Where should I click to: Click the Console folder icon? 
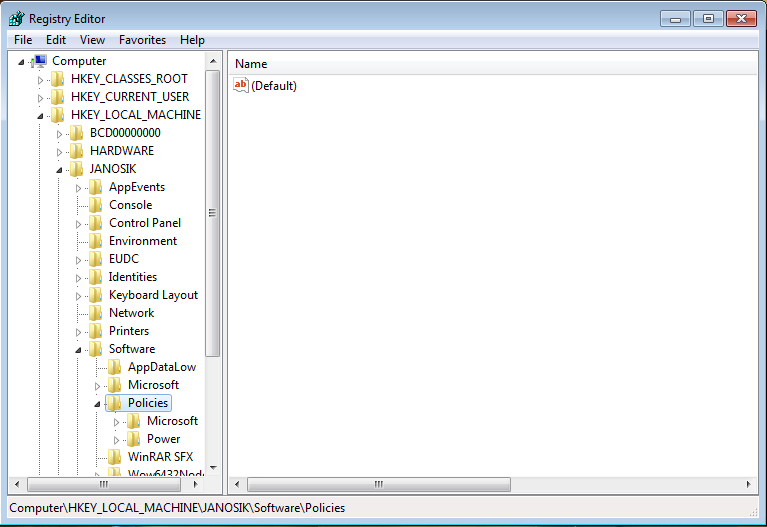[x=96, y=205]
